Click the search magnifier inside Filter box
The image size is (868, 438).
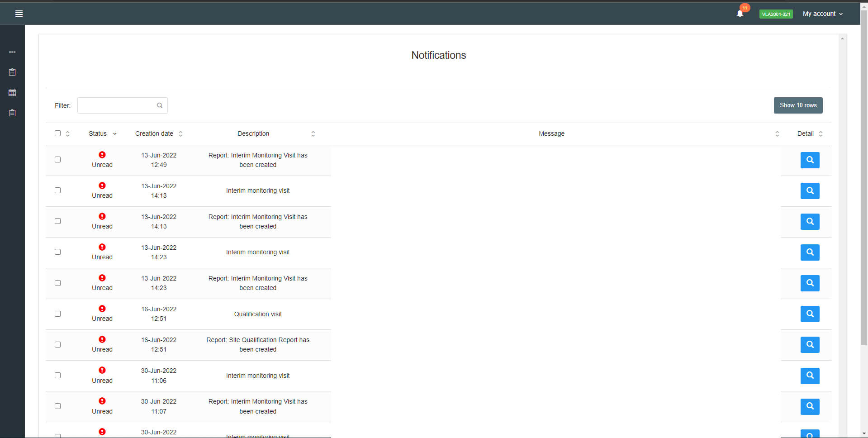(x=160, y=105)
